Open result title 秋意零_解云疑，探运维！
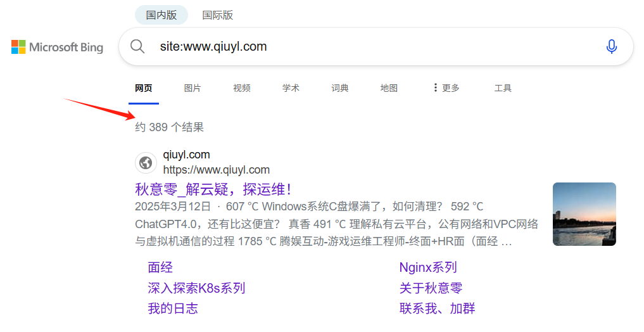Screen dimensions: 644x332 pos(213,189)
